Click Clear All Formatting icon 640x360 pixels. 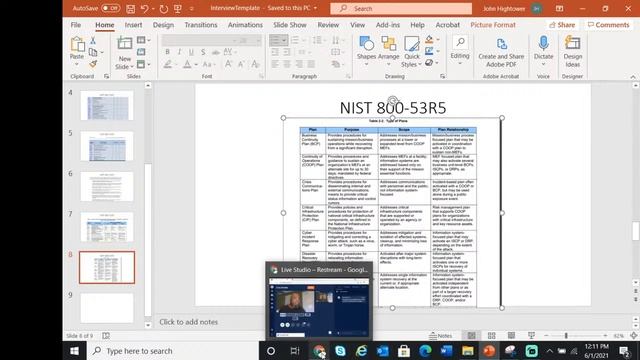(256, 64)
